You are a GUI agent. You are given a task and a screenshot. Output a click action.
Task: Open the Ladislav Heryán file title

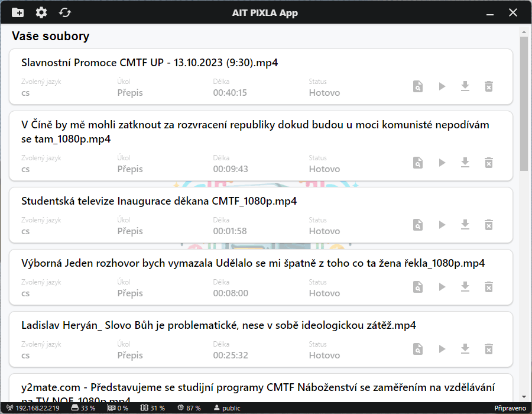coord(219,325)
